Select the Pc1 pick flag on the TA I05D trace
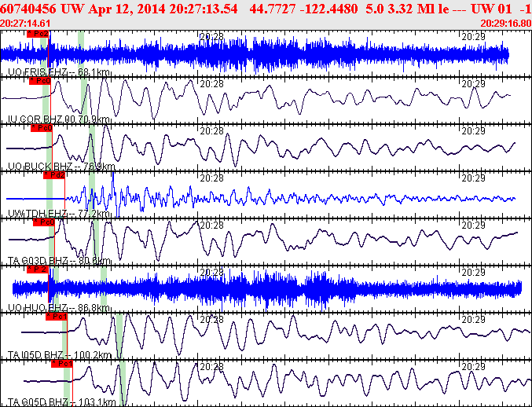The width and height of the screenshot is (532, 407). tap(57, 317)
